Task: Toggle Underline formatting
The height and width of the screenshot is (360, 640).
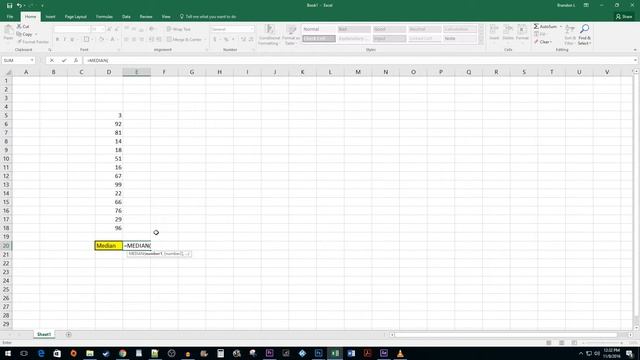Action: click(72, 40)
